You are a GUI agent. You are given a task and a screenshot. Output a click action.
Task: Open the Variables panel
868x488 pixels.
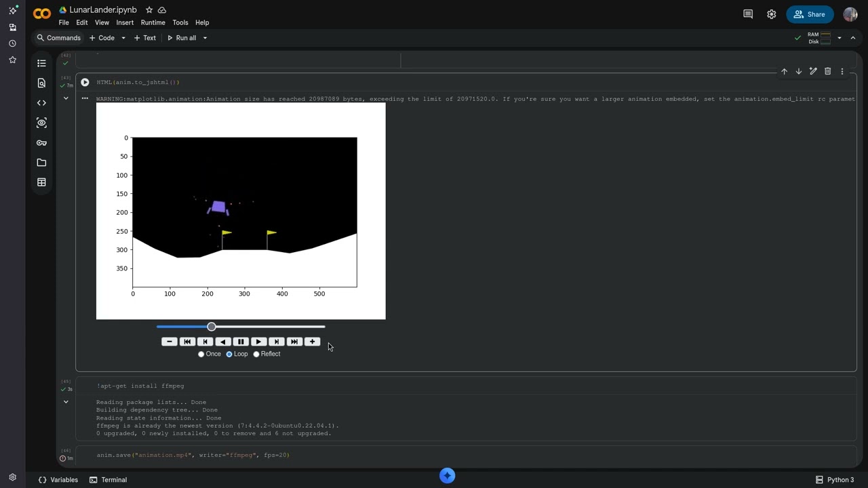[58, 480]
